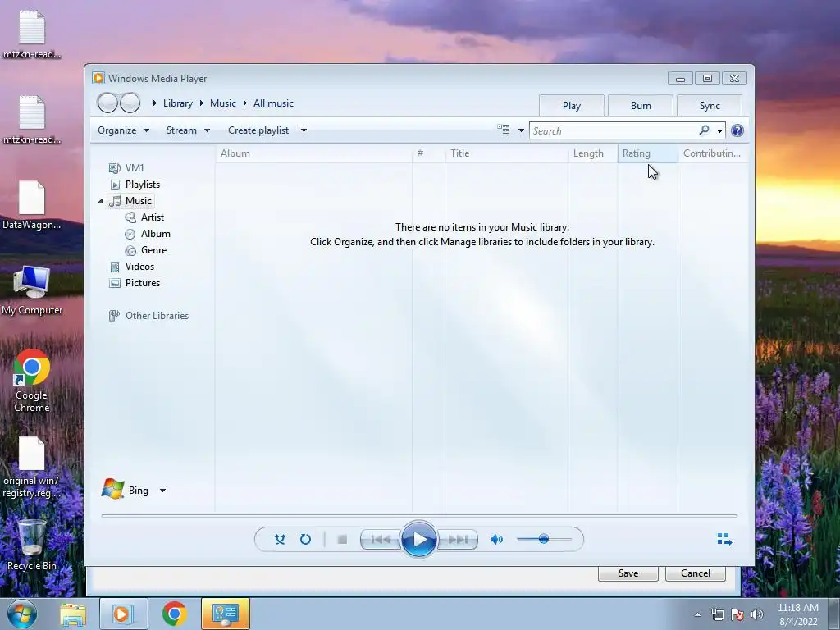The width and height of the screenshot is (840, 630).
Task: Switch to the Play tab
Action: pos(572,106)
